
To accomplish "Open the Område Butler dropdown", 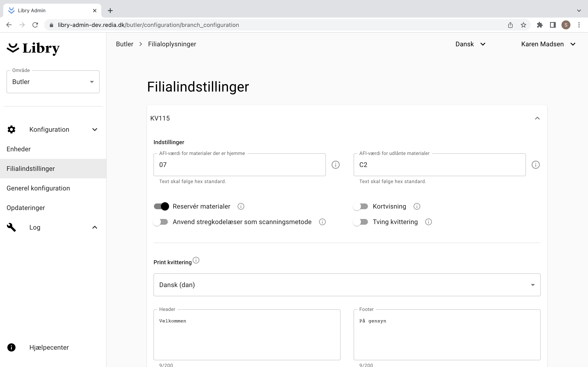I will (x=53, y=82).
